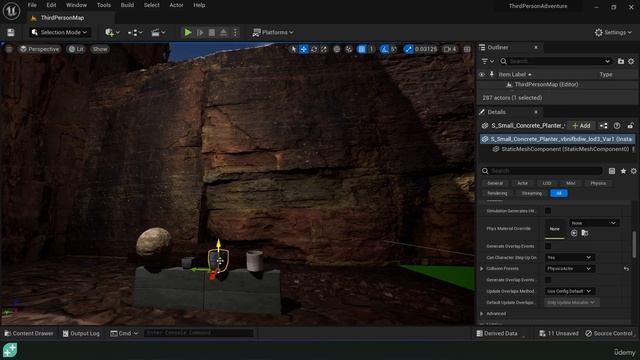Filter Details by Actor
The image size is (640, 360).
(522, 183)
